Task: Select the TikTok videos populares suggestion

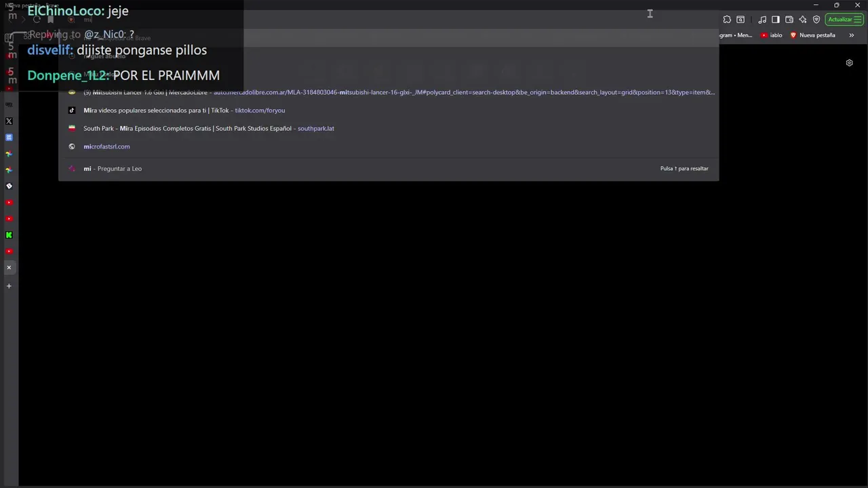Action: tap(389, 110)
